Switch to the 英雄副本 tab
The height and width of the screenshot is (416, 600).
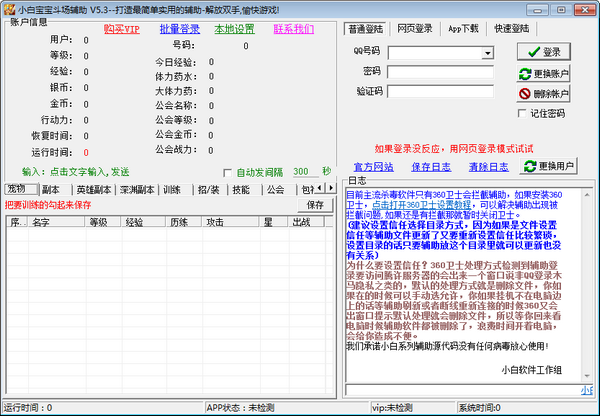click(92, 189)
